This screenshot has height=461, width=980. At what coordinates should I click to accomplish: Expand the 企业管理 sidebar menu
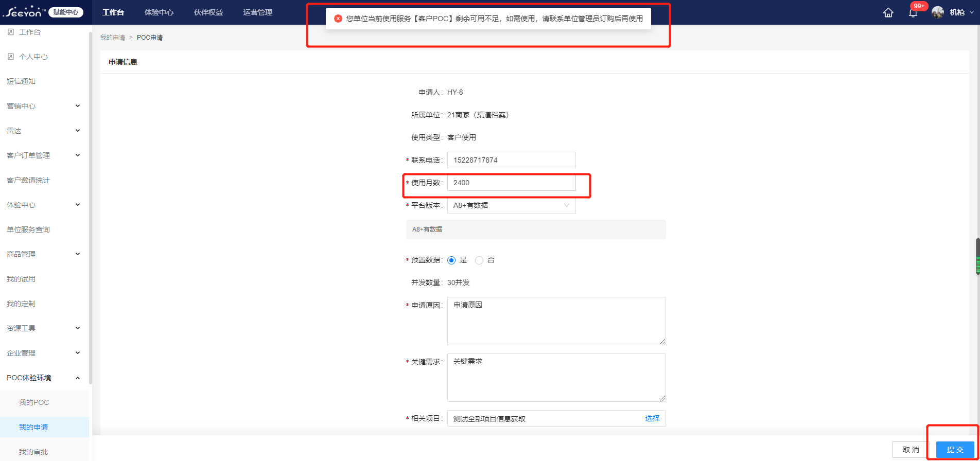78,353
